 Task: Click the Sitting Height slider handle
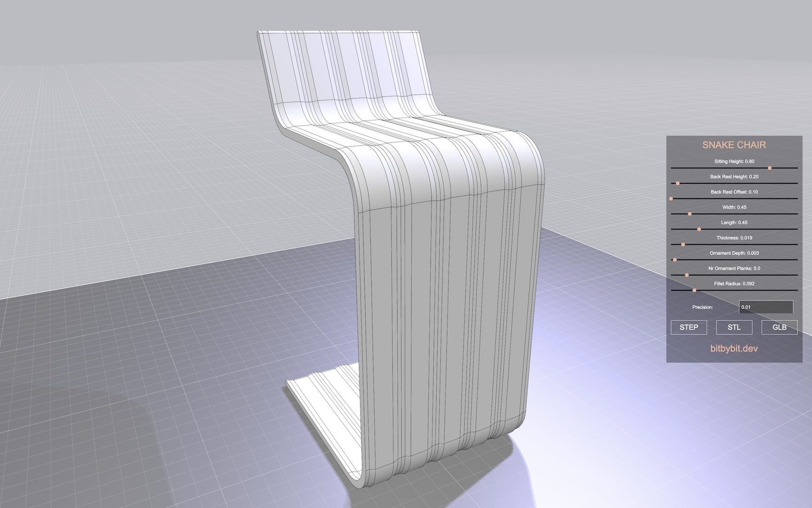point(770,168)
